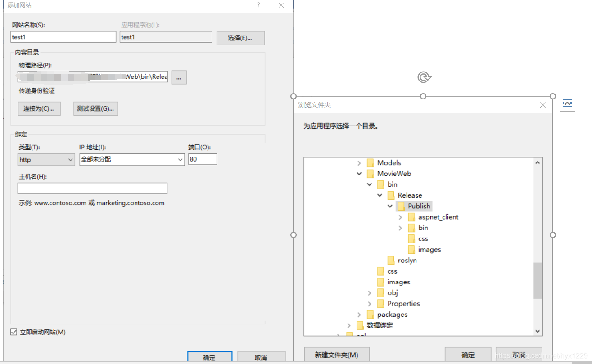Click the folder icon next to Release
592x364 pixels.
tap(391, 195)
